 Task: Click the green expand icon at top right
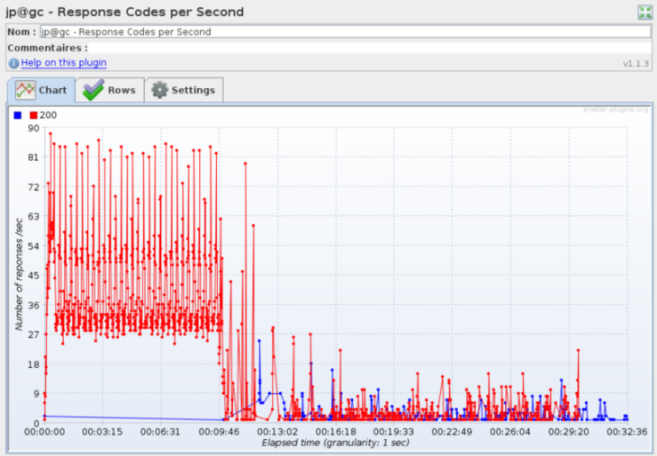645,12
